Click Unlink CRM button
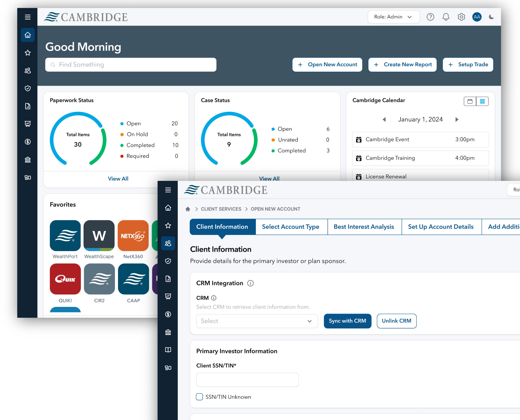Image resolution: width=520 pixels, height=420 pixels. (x=397, y=321)
